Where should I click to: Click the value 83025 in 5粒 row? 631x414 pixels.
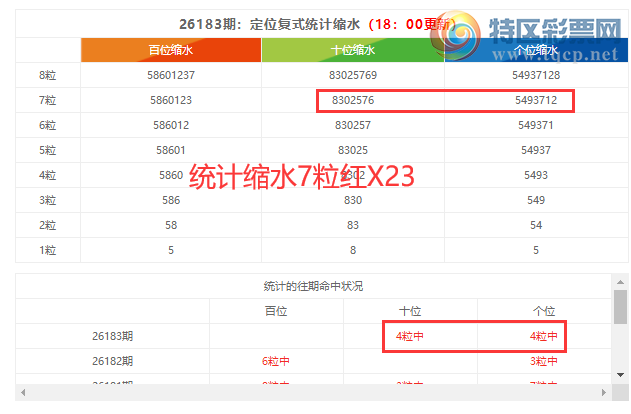click(x=353, y=150)
